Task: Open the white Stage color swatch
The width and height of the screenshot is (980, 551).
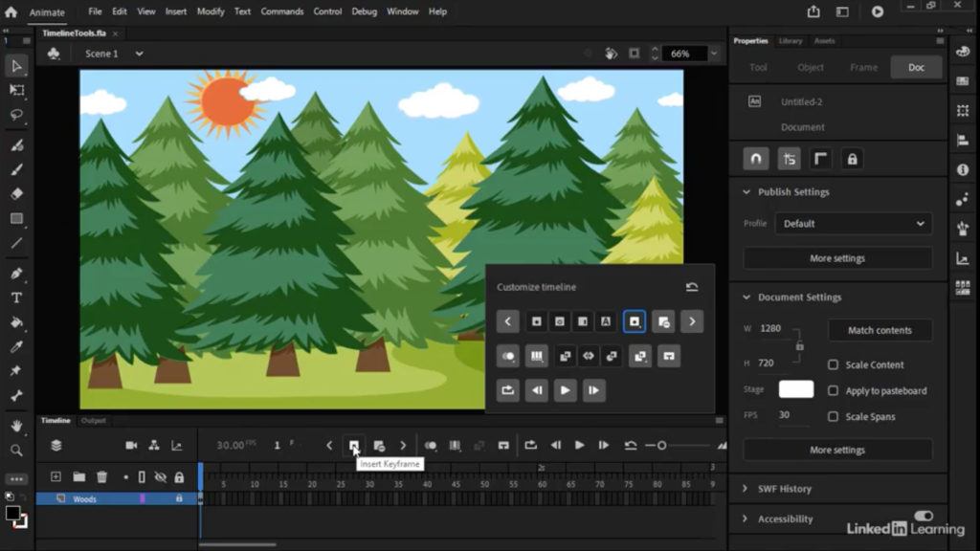Action: [x=796, y=389]
